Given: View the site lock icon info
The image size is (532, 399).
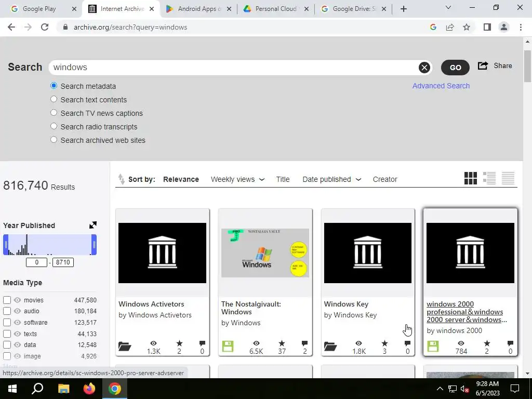Looking at the screenshot, I should 65,27.
